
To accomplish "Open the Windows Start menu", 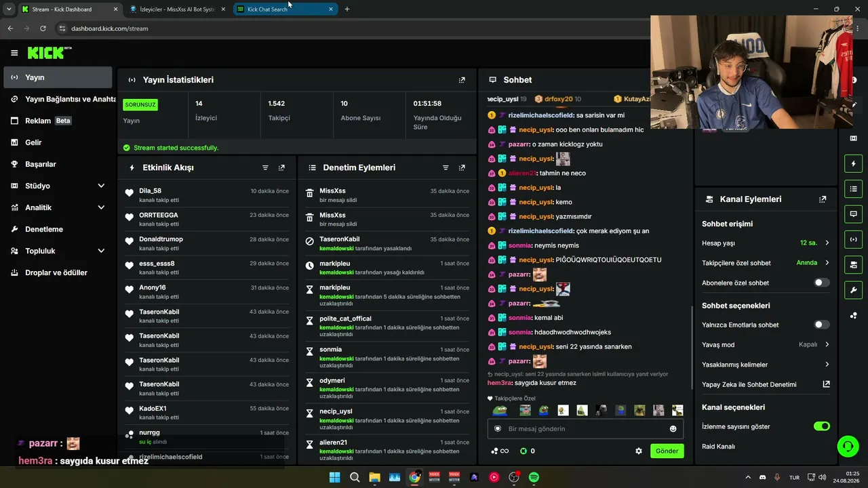I will tap(334, 477).
